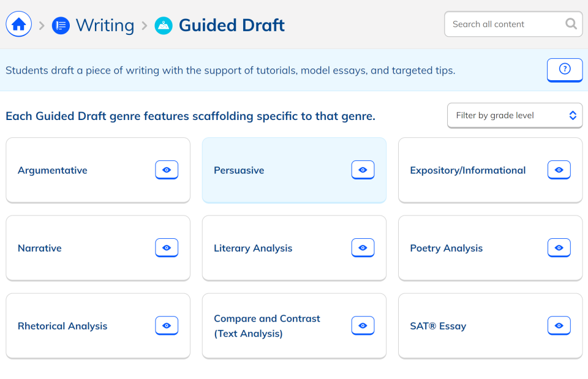Image resolution: width=588 pixels, height=379 pixels.
Task: Preview the Argumentative genre with the eye icon
Action: (x=167, y=170)
